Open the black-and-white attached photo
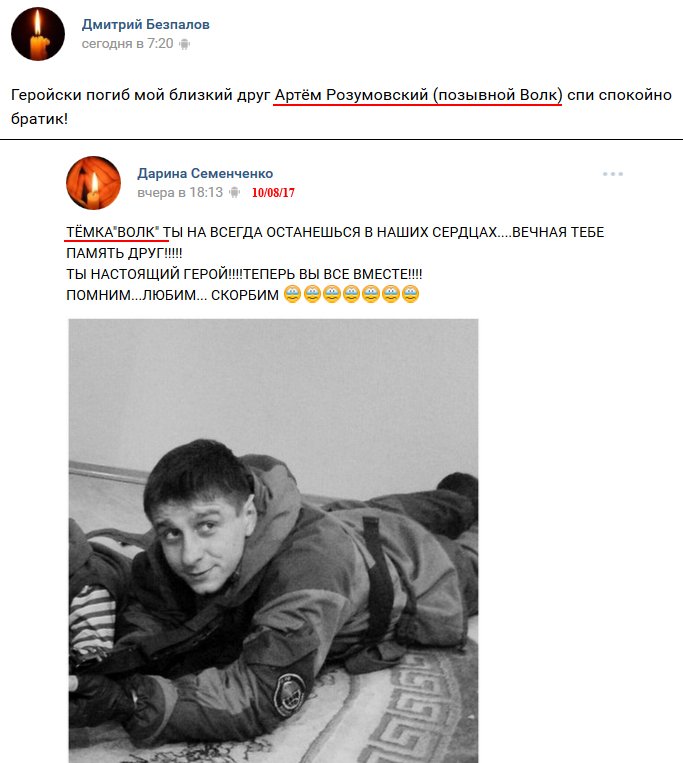The width and height of the screenshot is (683, 763). tap(273, 541)
